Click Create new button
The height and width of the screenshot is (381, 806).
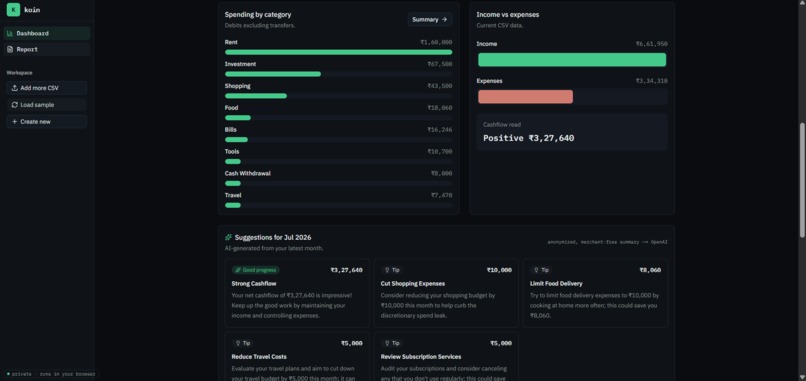[47, 122]
